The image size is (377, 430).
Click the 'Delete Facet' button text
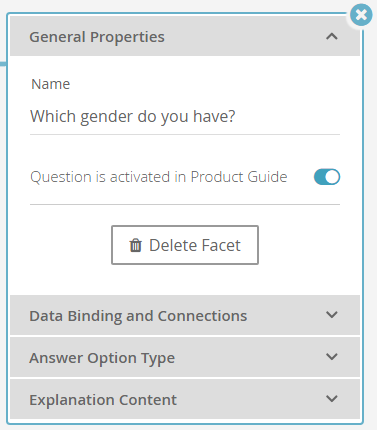(x=195, y=246)
